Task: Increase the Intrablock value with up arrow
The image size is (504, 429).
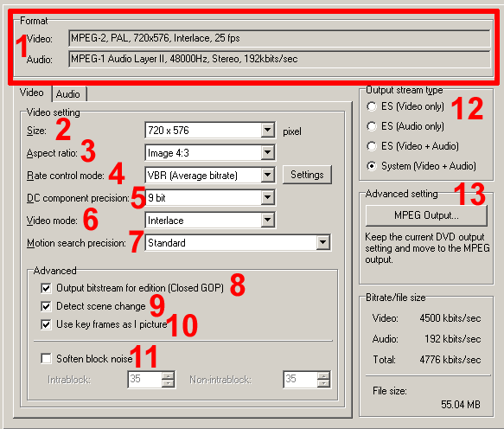Action: [x=168, y=375]
